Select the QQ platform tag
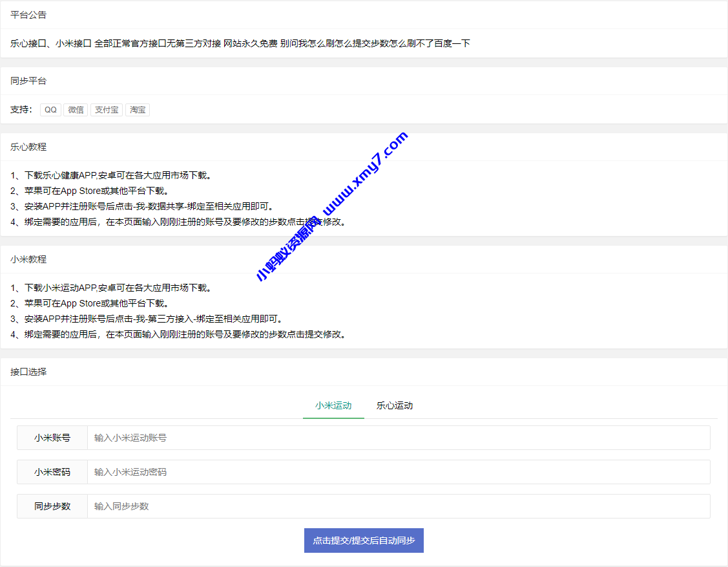This screenshot has height=567, width=728. coord(50,109)
